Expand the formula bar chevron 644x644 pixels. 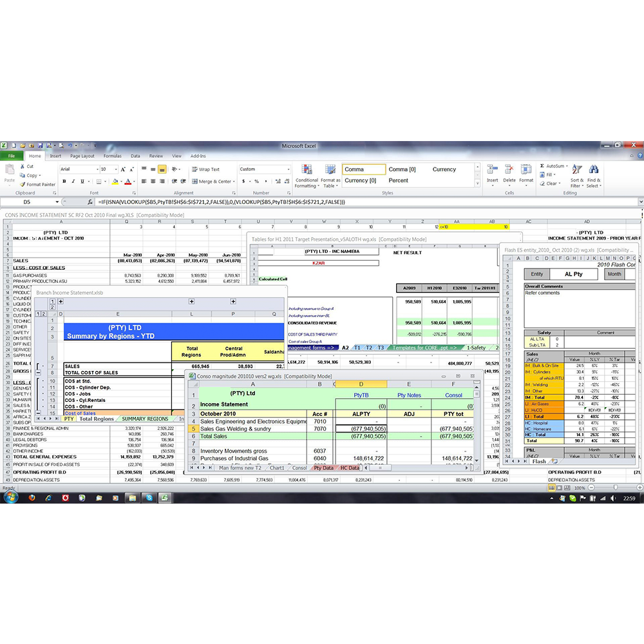click(640, 202)
